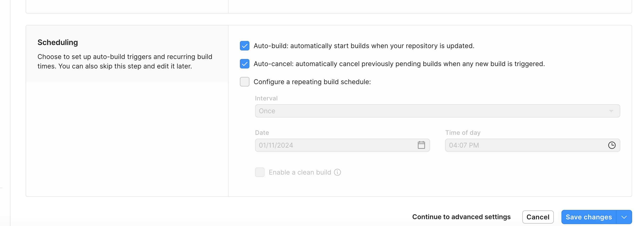Click the Enable a clean build label
The width and height of the screenshot is (644, 226).
point(299,172)
